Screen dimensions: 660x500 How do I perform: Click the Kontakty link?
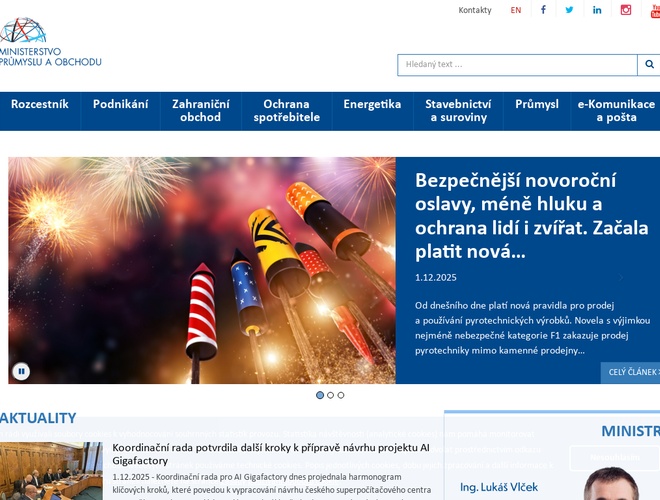pos(475,10)
